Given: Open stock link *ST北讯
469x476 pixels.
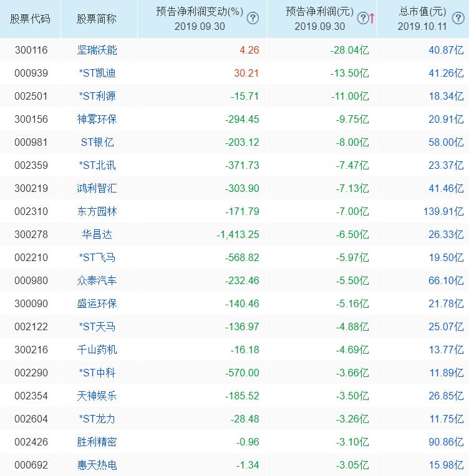Looking at the screenshot, I should 97,165.
